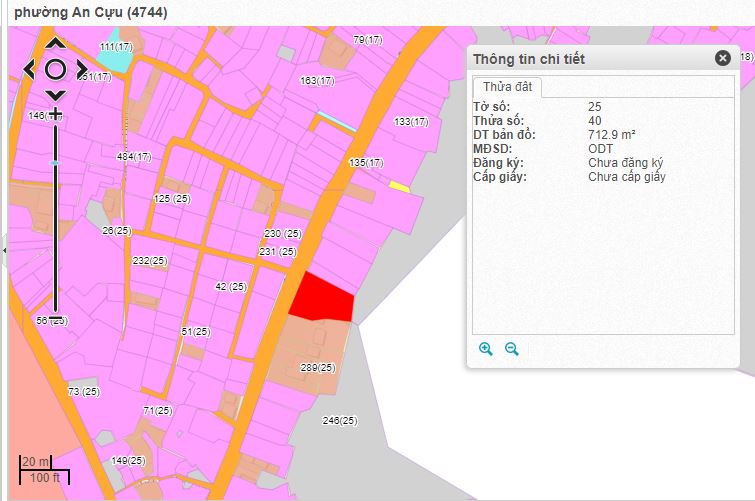
Task: Zoom in using the plus on zoom bar
Action: coord(56,112)
